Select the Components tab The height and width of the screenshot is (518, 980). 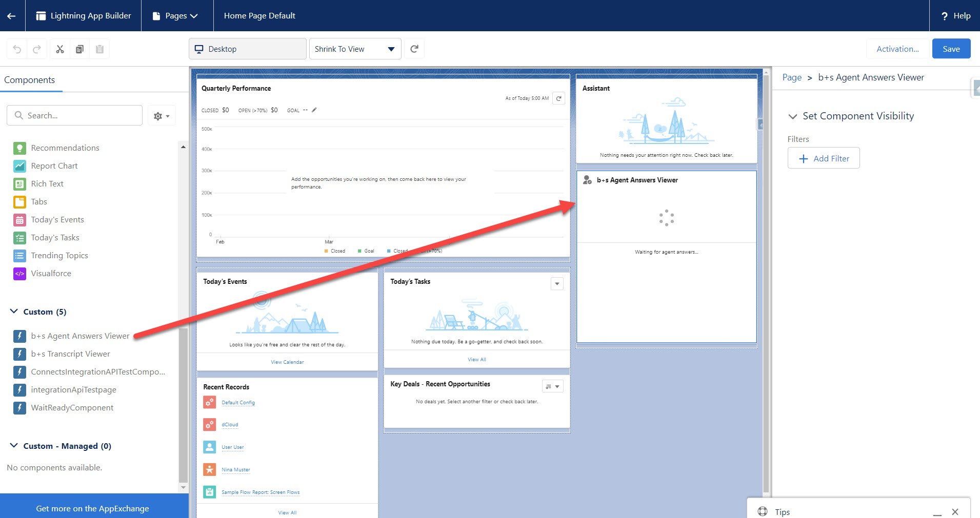point(30,80)
